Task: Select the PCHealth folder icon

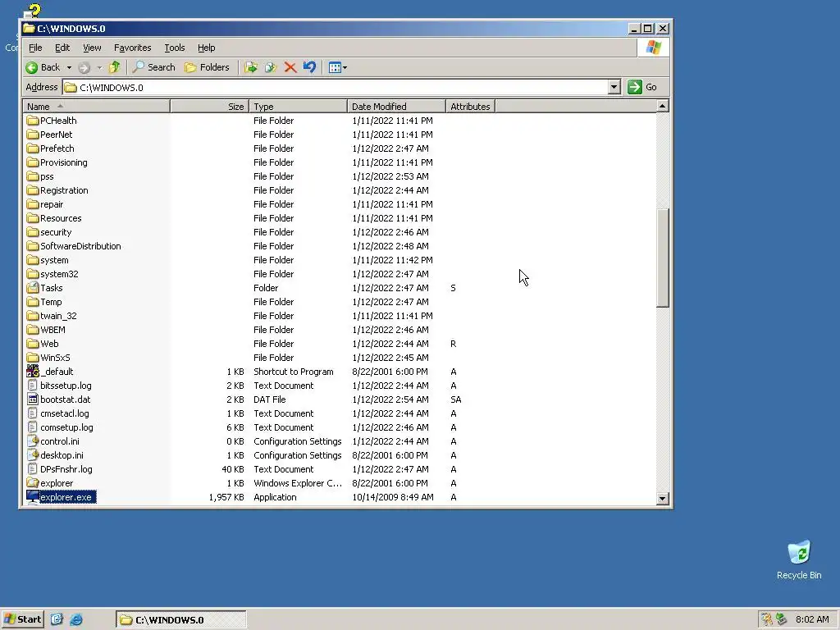Action: 33,121
